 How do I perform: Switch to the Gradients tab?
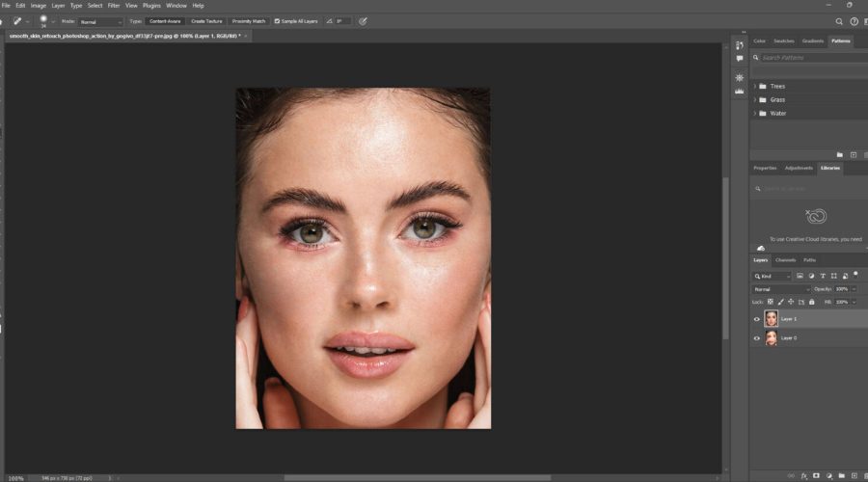[813, 40]
